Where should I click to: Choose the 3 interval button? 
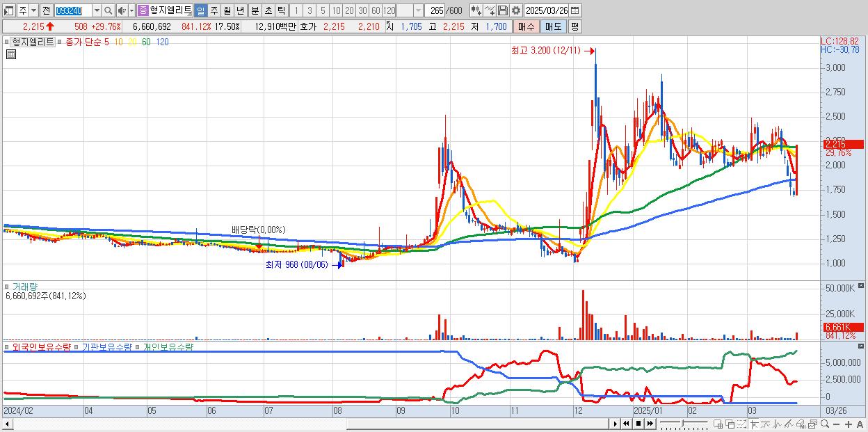310,10
